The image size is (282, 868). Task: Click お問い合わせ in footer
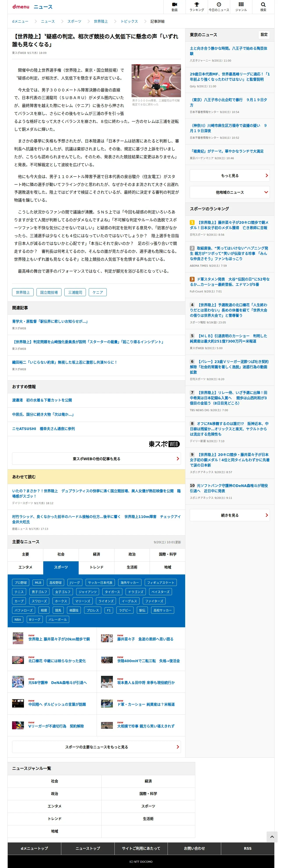194,848
